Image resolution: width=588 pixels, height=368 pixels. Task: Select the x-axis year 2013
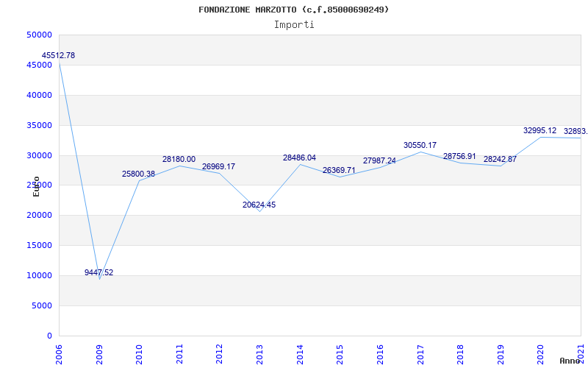point(259,354)
